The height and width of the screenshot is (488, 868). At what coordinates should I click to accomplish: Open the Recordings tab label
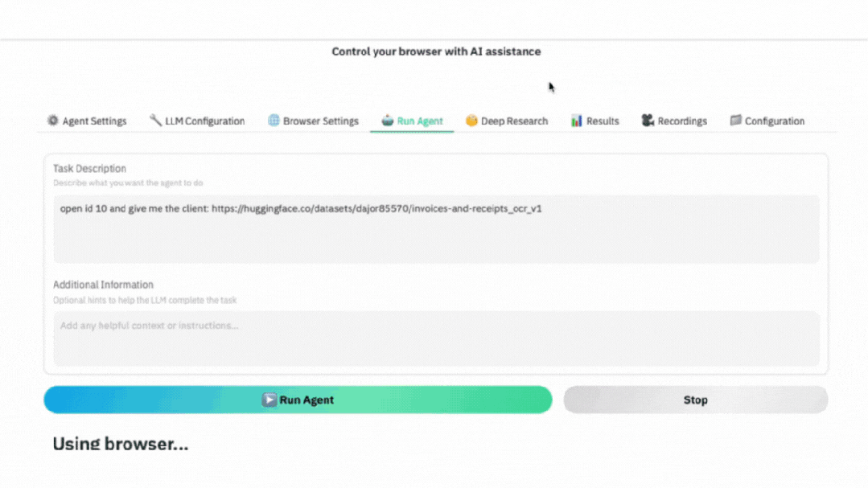click(682, 121)
